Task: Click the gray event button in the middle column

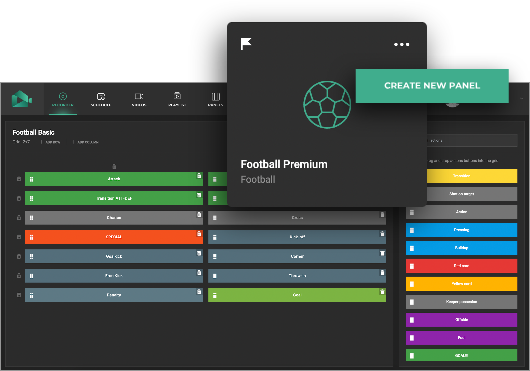Action: point(297,218)
